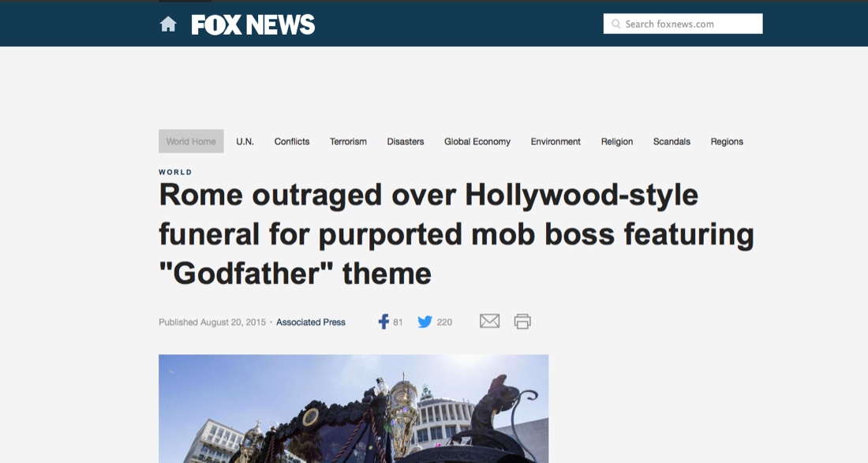This screenshot has width=868, height=463.
Task: Open the Religion section
Action: click(x=617, y=142)
